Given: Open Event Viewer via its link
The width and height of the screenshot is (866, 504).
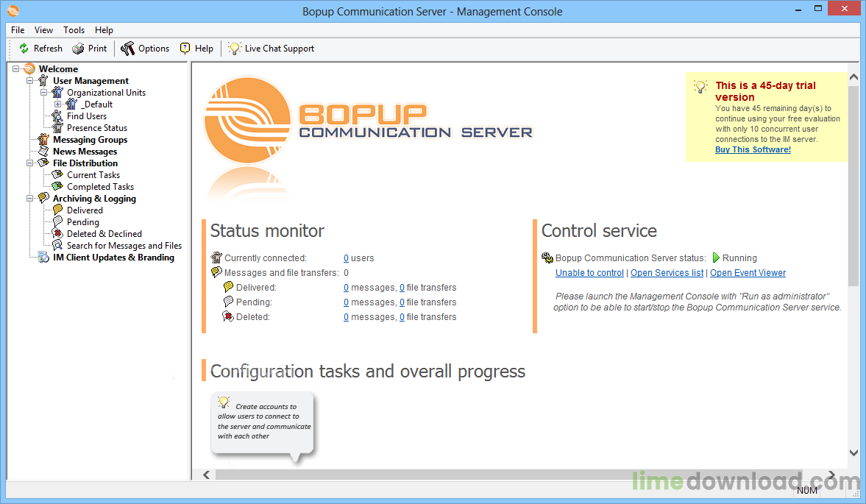Looking at the screenshot, I should tap(748, 272).
